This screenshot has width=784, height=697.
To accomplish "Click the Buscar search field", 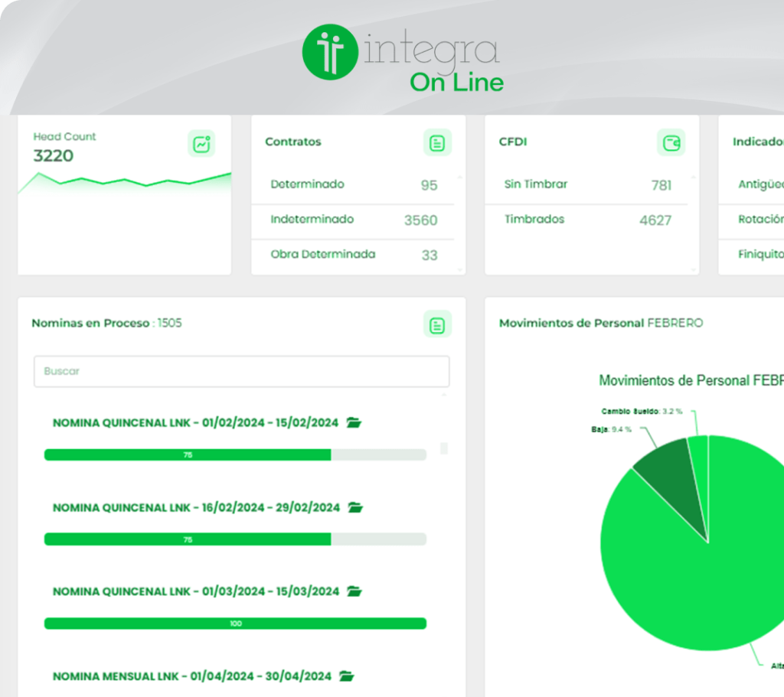I will pyautogui.click(x=241, y=372).
